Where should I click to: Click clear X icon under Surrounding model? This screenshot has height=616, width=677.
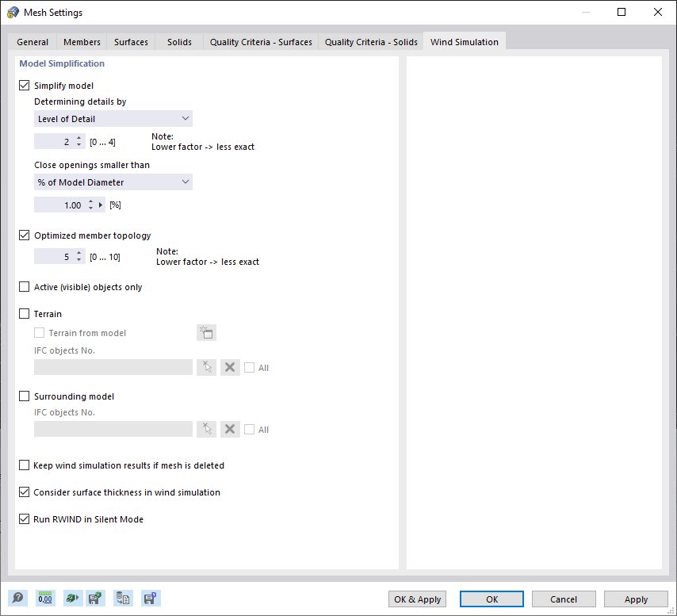(230, 429)
